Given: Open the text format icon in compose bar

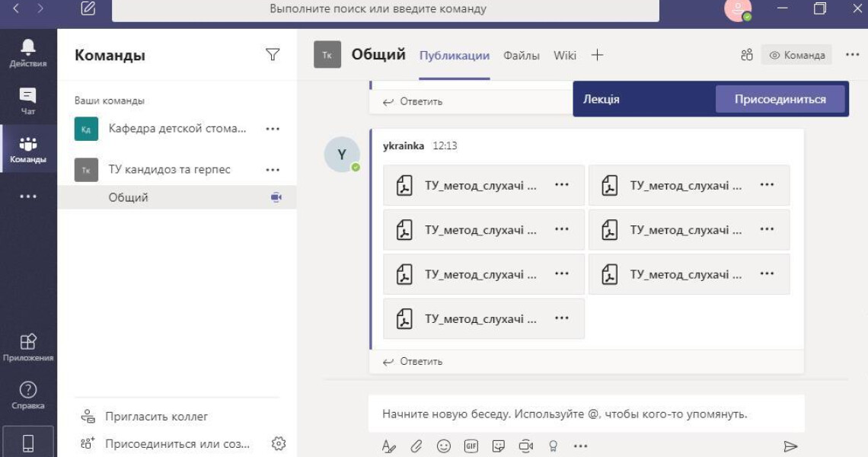Looking at the screenshot, I should pyautogui.click(x=389, y=446).
